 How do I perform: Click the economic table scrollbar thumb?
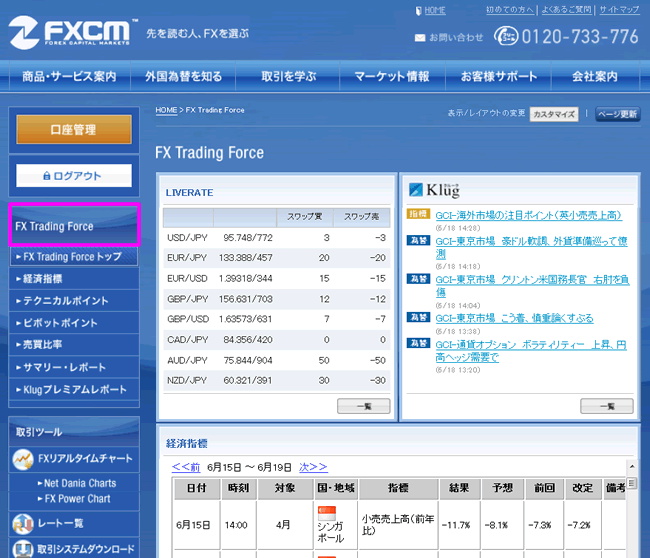click(x=632, y=483)
